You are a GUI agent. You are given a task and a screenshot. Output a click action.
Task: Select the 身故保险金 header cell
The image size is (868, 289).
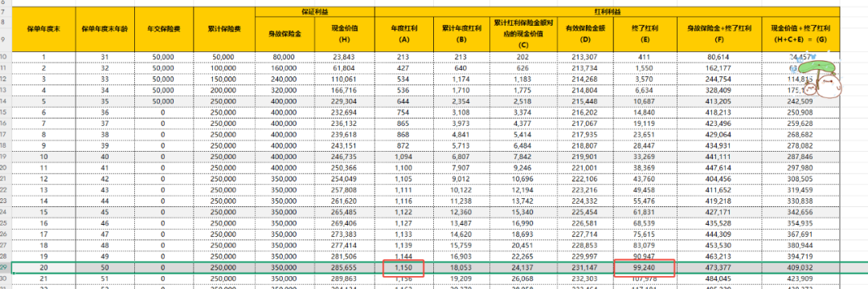coord(285,35)
